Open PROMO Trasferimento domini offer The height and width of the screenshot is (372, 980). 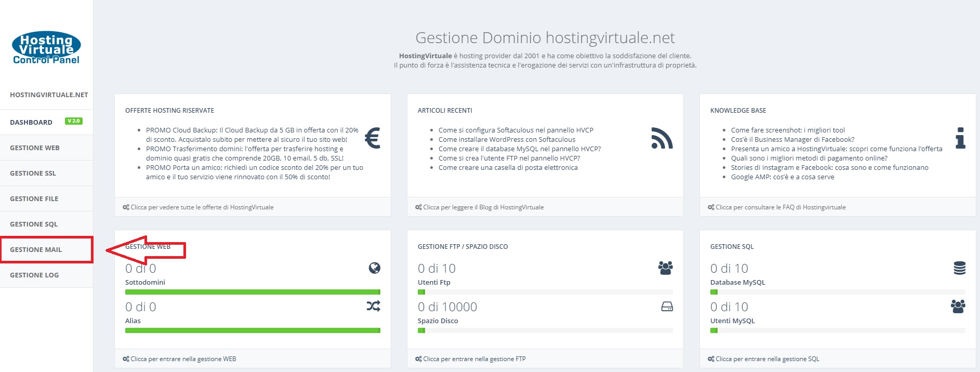(245, 153)
